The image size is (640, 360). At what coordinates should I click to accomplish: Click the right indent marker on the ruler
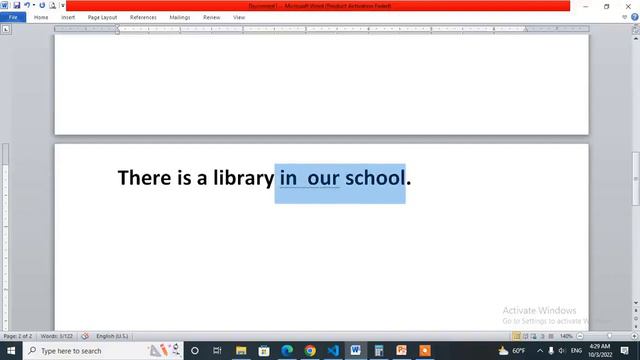click(526, 30)
